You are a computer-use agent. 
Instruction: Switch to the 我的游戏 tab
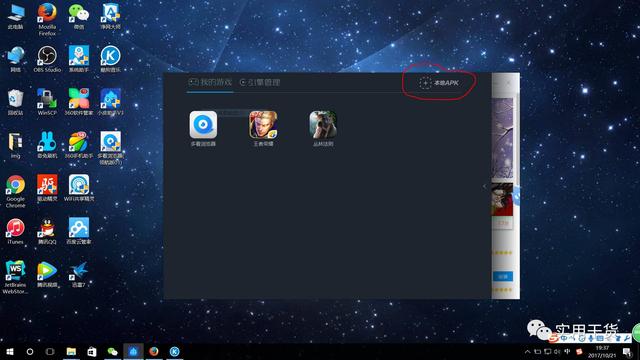tap(210, 82)
